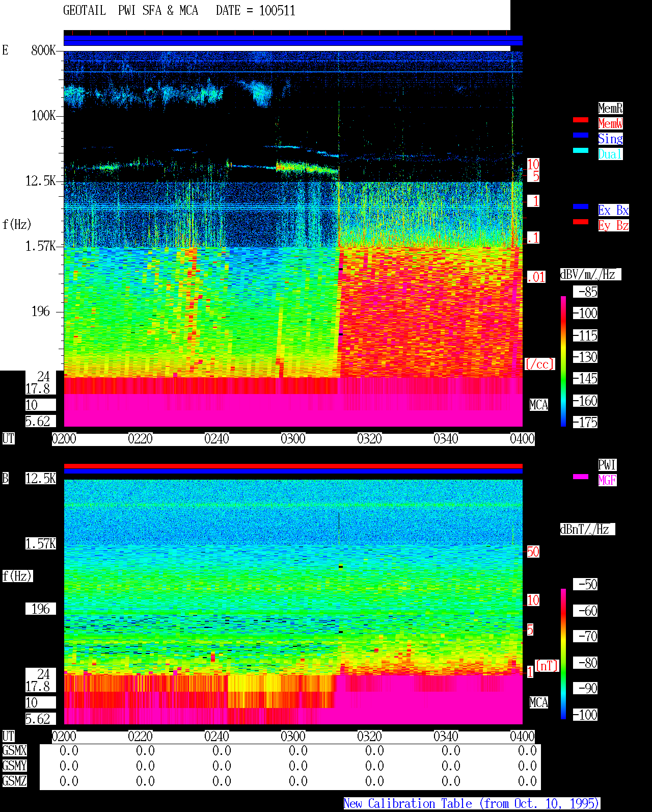The width and height of the screenshot is (652, 812).
Task: Click the blue status bar above E spectrogram
Action: coord(293,41)
